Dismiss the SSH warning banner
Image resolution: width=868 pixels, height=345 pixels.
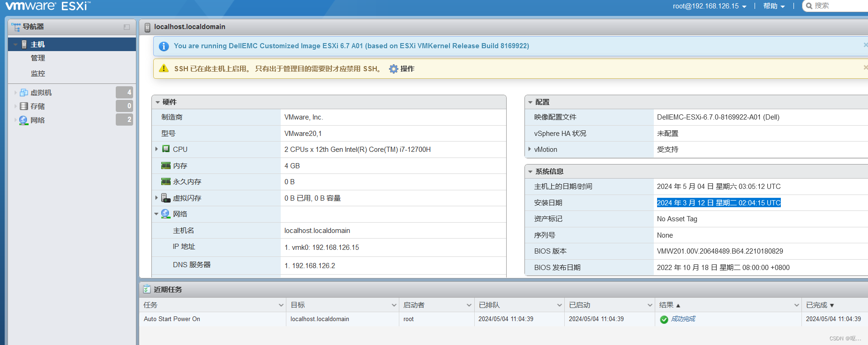[x=865, y=67]
